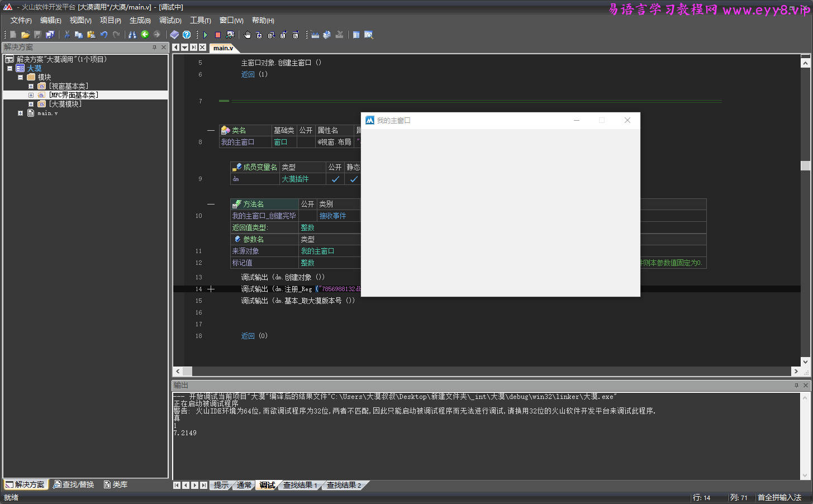The height and width of the screenshot is (504, 813).
Task: Click the Save all toolbar icon
Action: point(50,35)
